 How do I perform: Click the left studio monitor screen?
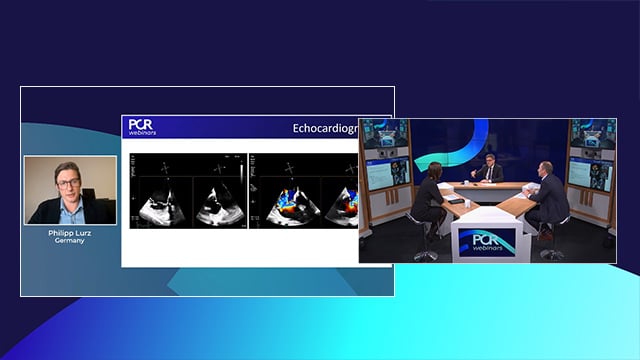coord(388,174)
